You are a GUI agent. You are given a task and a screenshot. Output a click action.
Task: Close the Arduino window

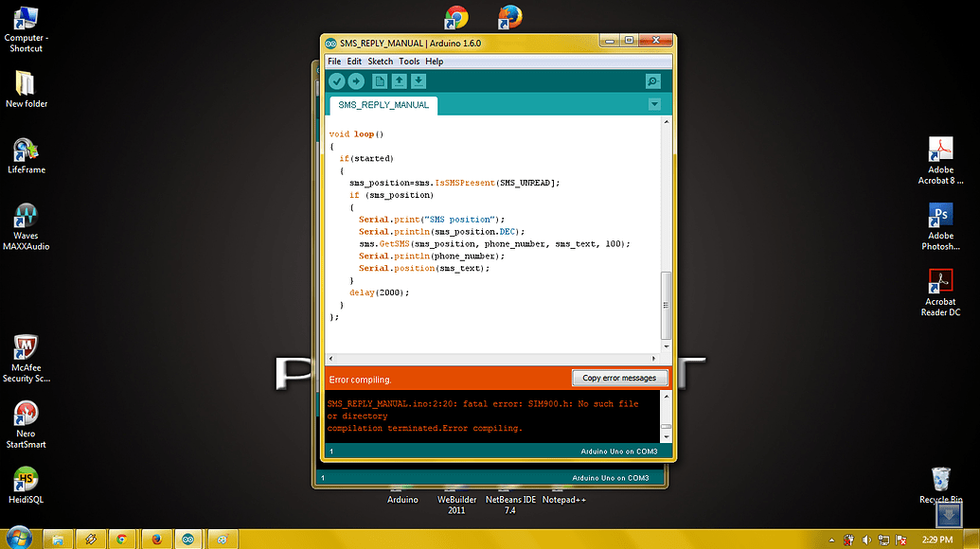[655, 41]
